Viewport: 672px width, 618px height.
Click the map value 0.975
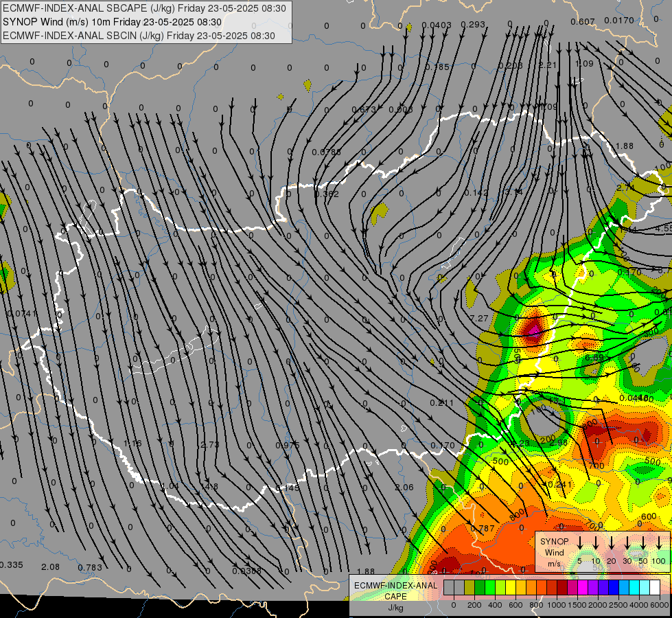coord(288,445)
